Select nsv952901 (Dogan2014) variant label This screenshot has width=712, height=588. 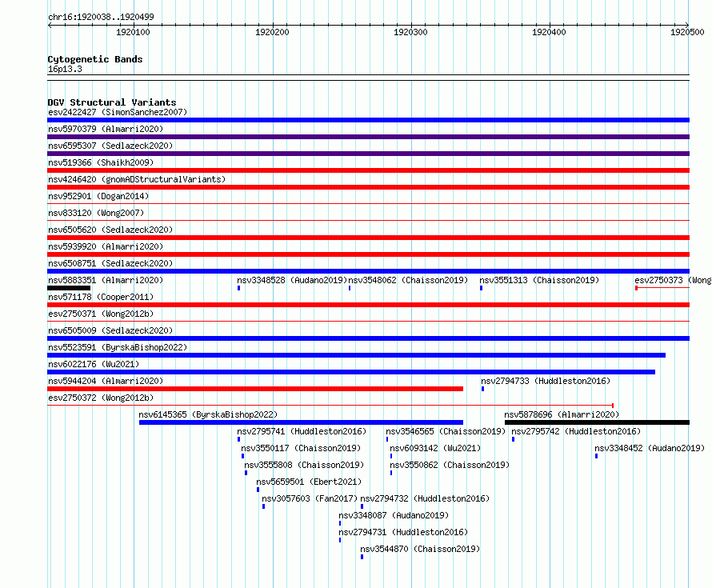pos(98,196)
